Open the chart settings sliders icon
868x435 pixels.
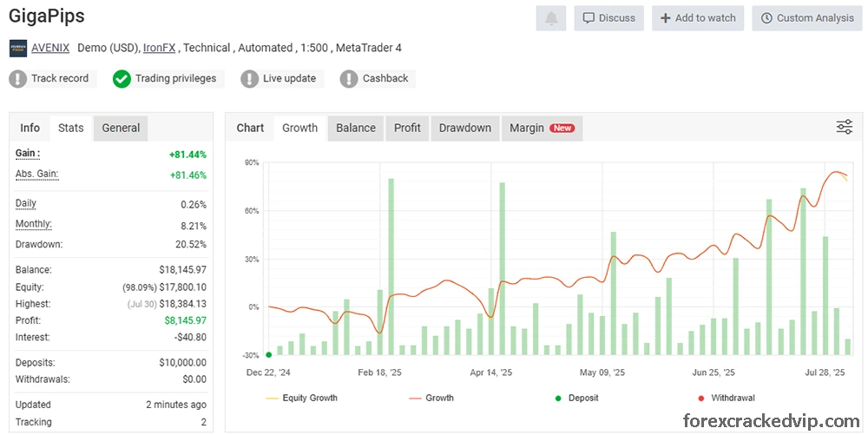[845, 127]
